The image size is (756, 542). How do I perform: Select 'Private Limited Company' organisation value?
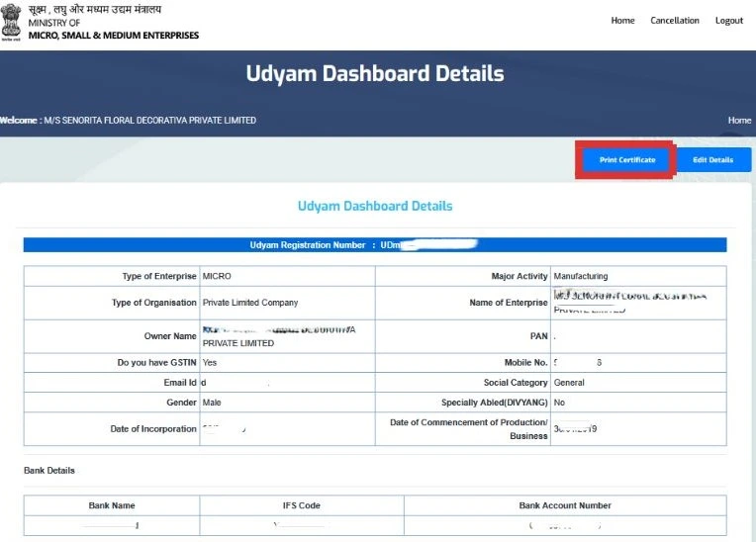pyautogui.click(x=250, y=303)
